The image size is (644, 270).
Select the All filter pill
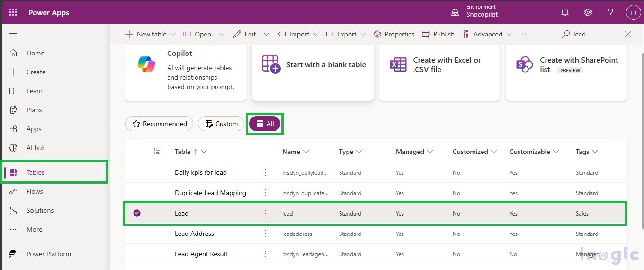pos(265,124)
